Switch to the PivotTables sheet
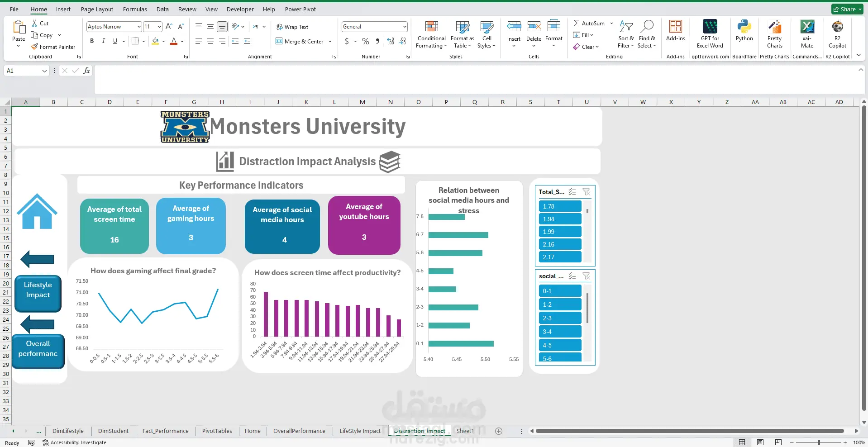This screenshot has height=447, width=868. point(217,431)
